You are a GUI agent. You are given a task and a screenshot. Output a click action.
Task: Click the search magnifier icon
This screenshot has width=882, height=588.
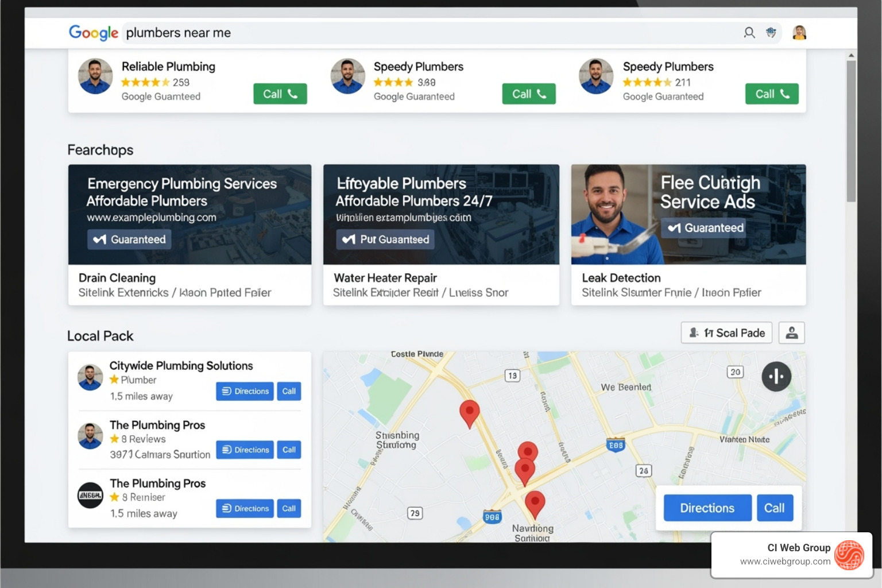point(749,33)
